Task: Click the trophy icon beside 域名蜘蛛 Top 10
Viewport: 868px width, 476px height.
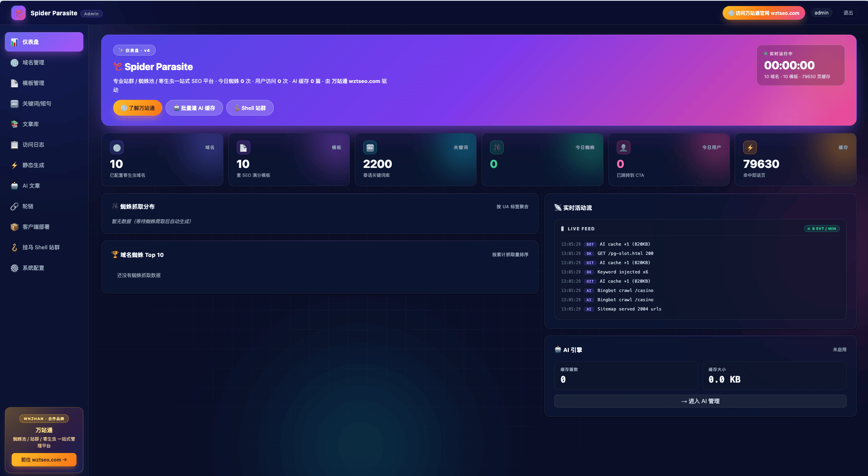Action: click(115, 255)
